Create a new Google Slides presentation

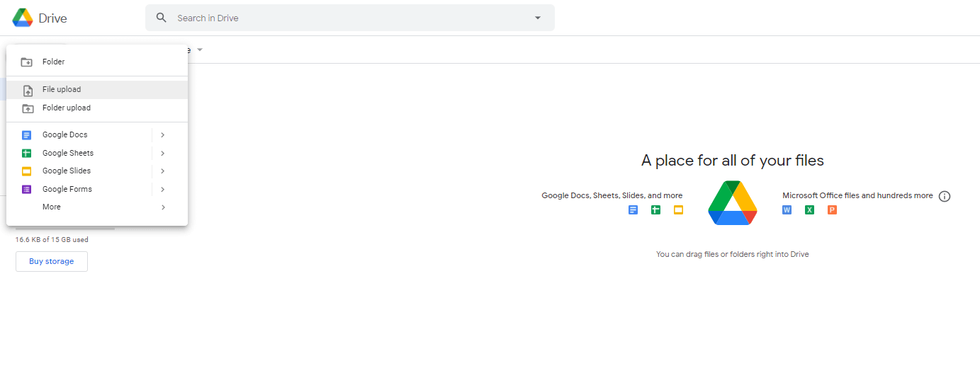(79, 171)
